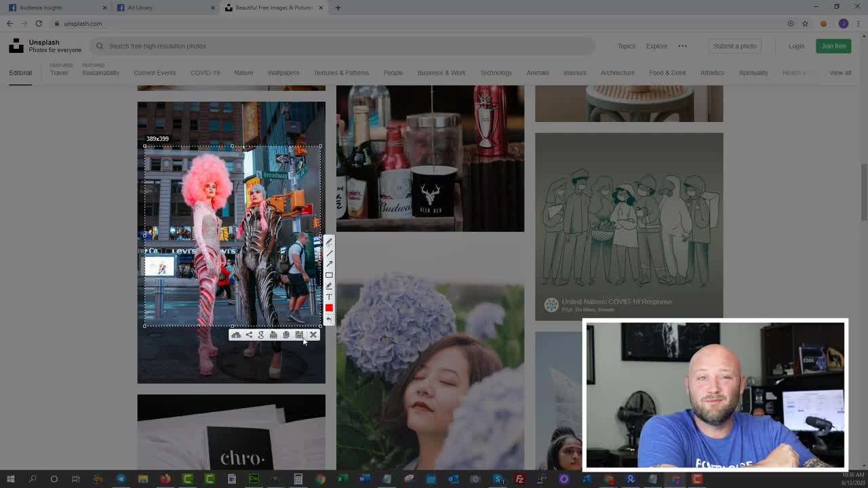Viewport: 868px width, 488px height.
Task: Open the Windows Start menu
Action: pyautogui.click(x=10, y=479)
